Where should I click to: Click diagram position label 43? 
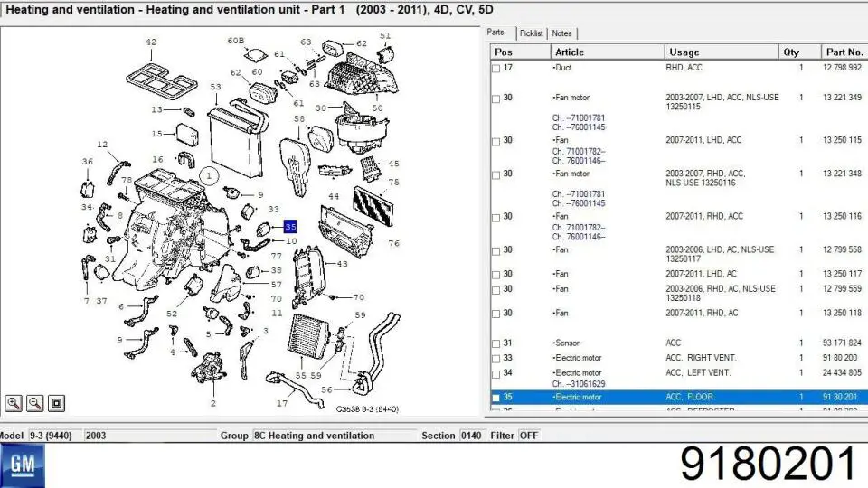click(342, 264)
